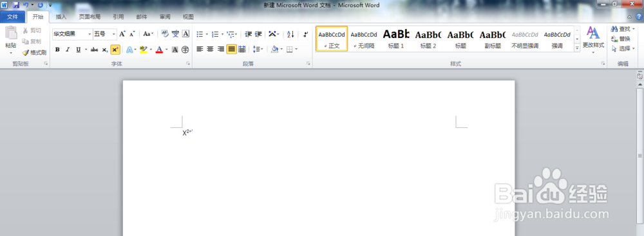Open the Change Case (Aa) dropdown
The width and height of the screenshot is (644, 236).
(x=148, y=34)
